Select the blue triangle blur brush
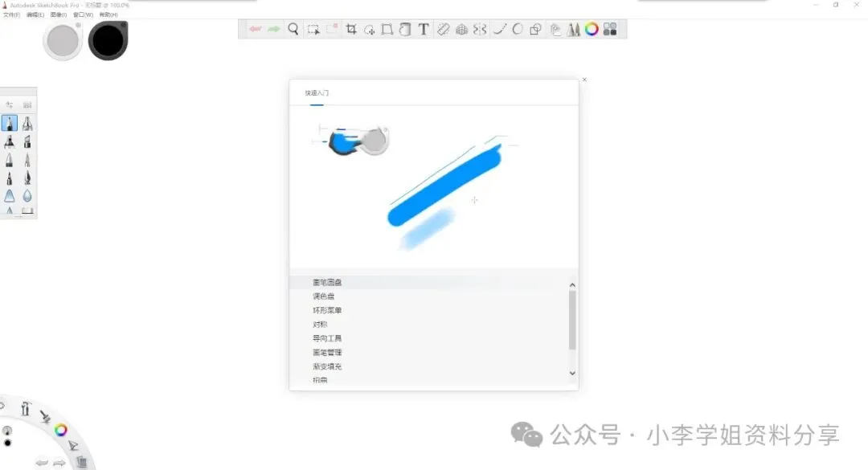Screen dimensions: 868x470 point(10,196)
